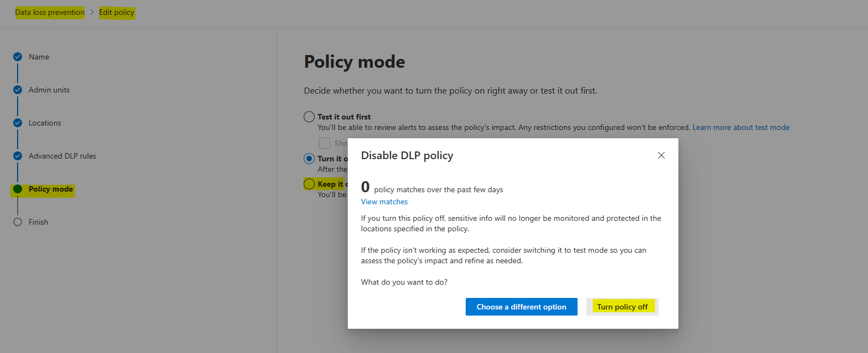
Task: Select the Turn it on radio button
Action: pyautogui.click(x=309, y=159)
